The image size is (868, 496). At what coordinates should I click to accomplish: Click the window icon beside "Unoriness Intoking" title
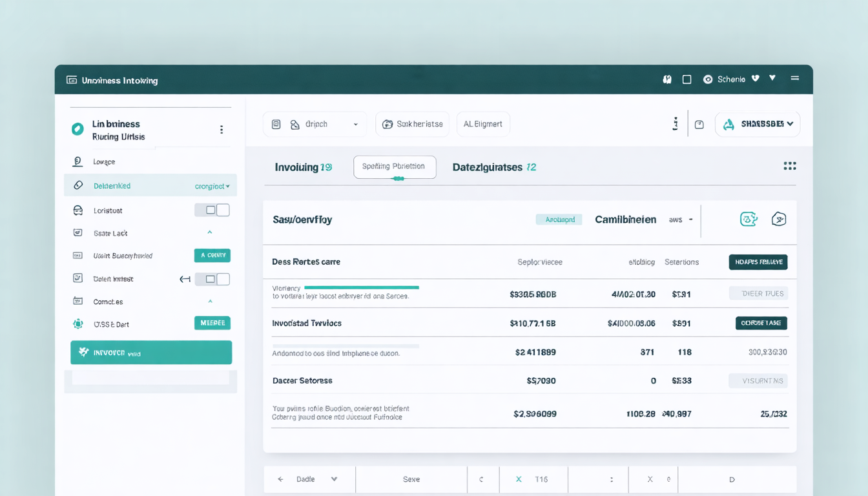(x=72, y=80)
